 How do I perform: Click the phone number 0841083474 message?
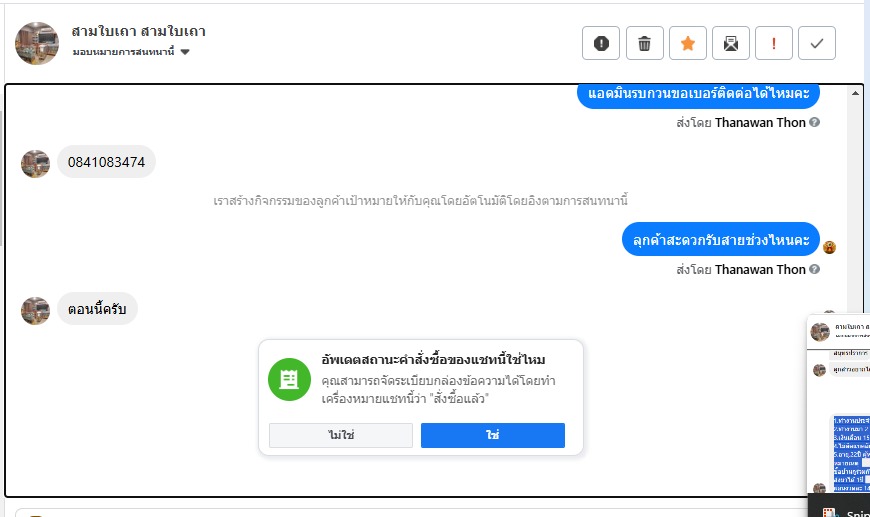106,162
